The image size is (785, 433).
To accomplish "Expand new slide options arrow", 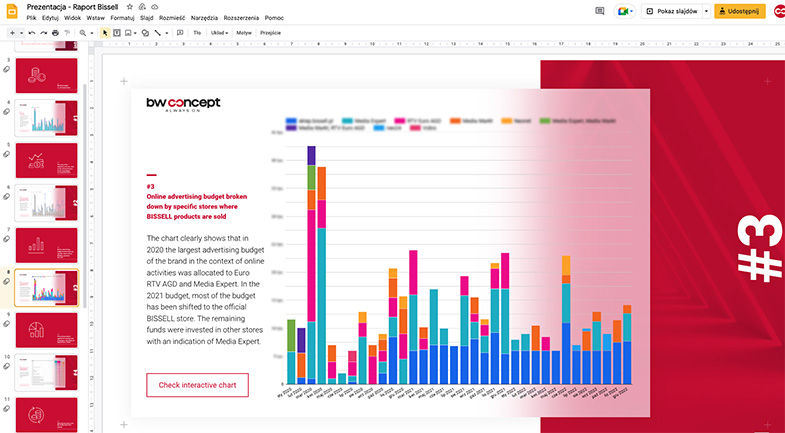I will (x=21, y=33).
